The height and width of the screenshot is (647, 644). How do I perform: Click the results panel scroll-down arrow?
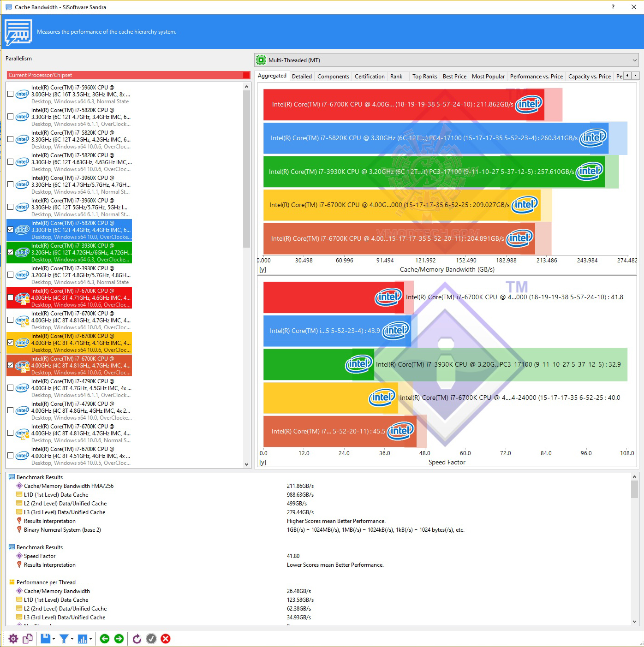pos(635,622)
